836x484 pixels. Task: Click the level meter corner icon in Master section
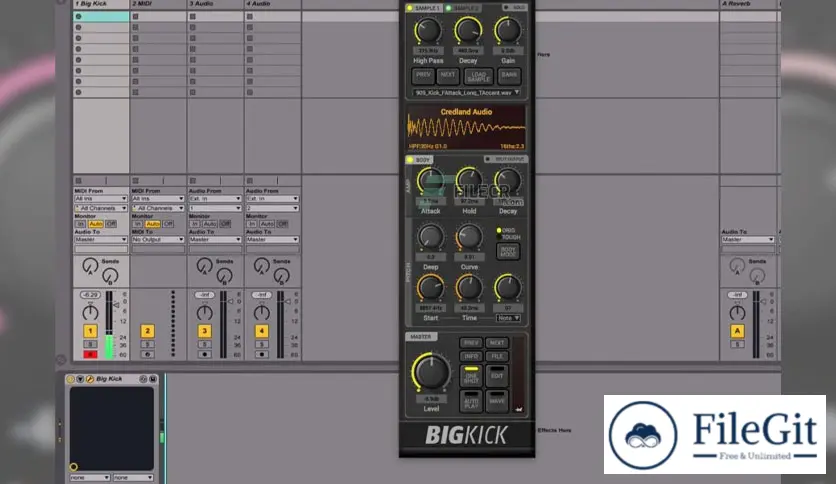[518, 409]
